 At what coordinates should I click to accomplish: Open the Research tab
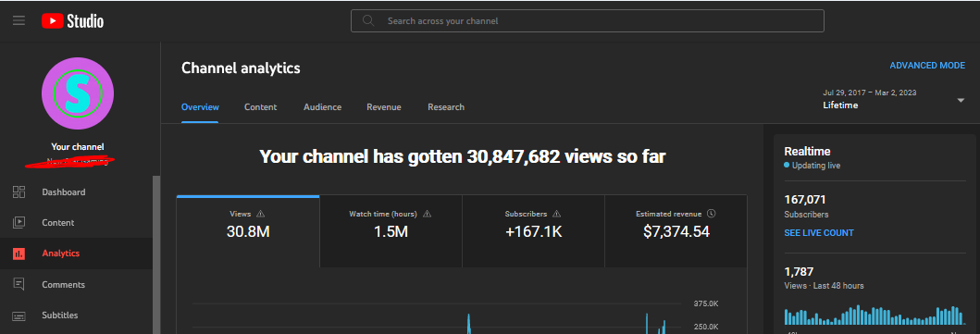click(x=446, y=107)
